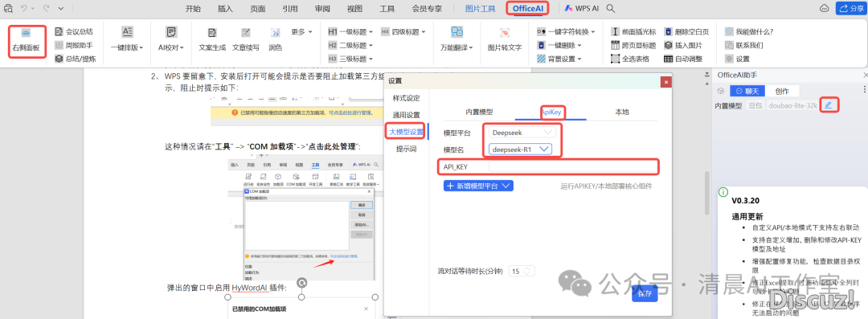Apply 一级标题 H1 heading style

(350, 31)
